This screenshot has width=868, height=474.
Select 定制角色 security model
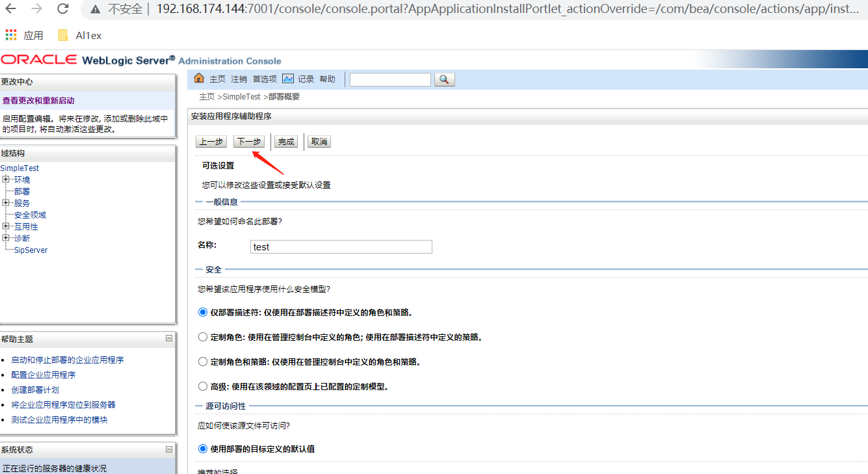click(202, 337)
